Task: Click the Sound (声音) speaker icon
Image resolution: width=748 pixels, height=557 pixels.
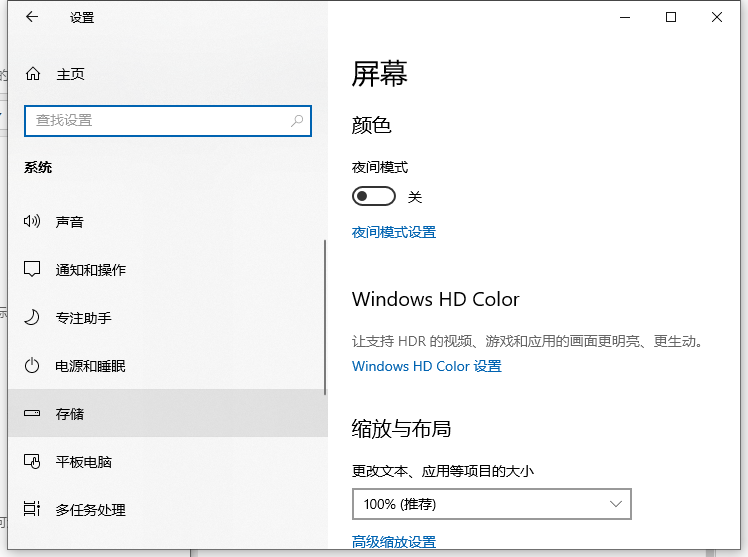Action: point(32,222)
